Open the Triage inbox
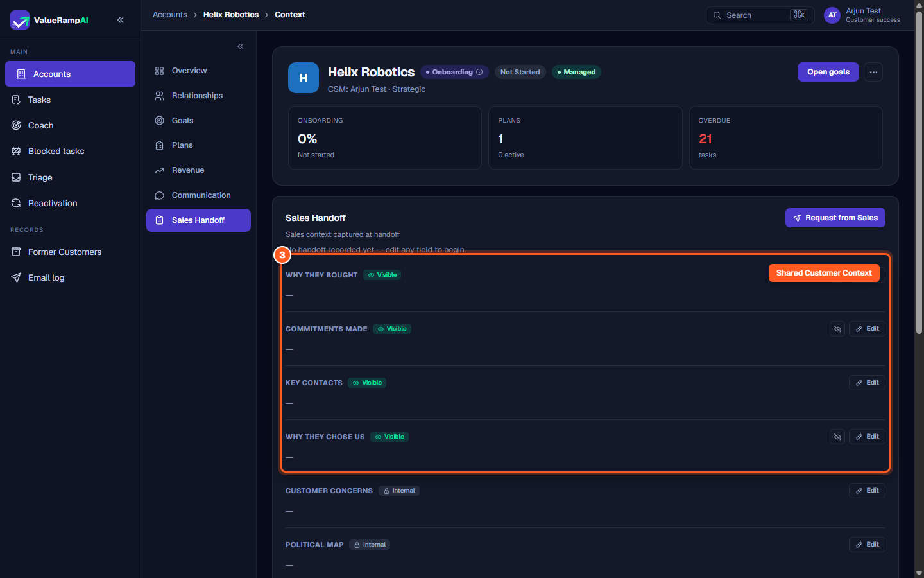The image size is (924, 578). 70,177
